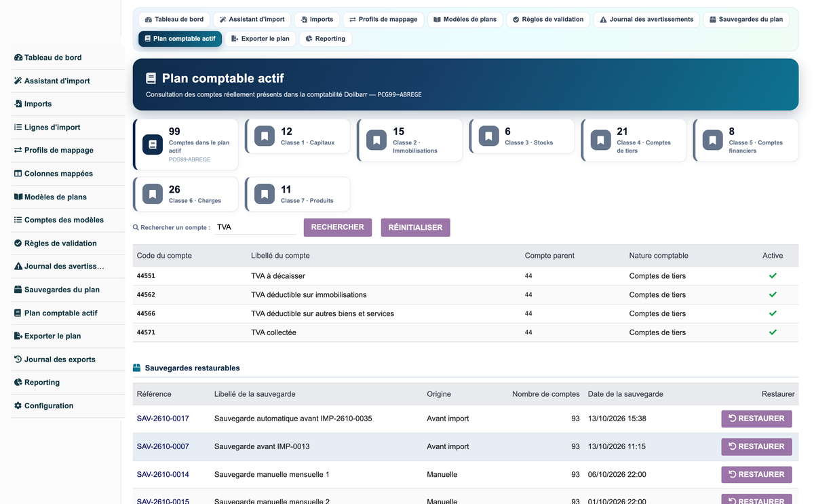Switch to the Imports top tab
The height and width of the screenshot is (504, 814).
(x=317, y=20)
